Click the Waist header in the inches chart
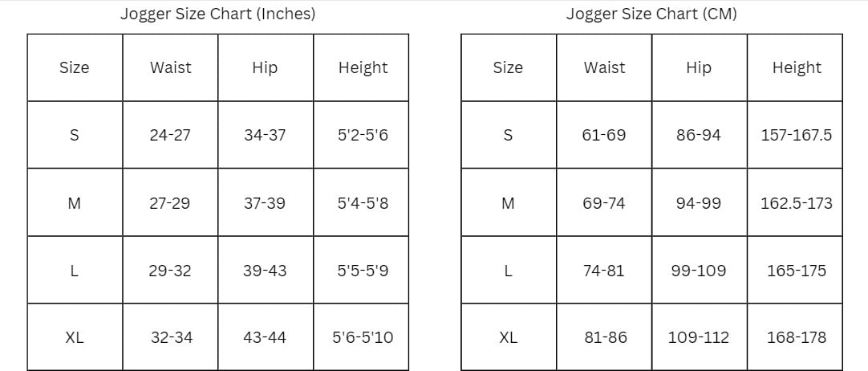This screenshot has width=868, height=371. click(171, 67)
